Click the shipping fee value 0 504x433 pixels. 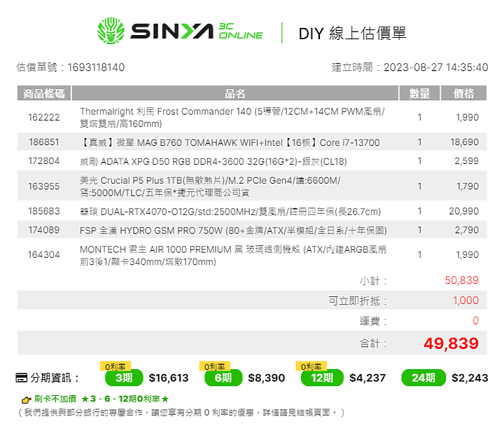[476, 320]
